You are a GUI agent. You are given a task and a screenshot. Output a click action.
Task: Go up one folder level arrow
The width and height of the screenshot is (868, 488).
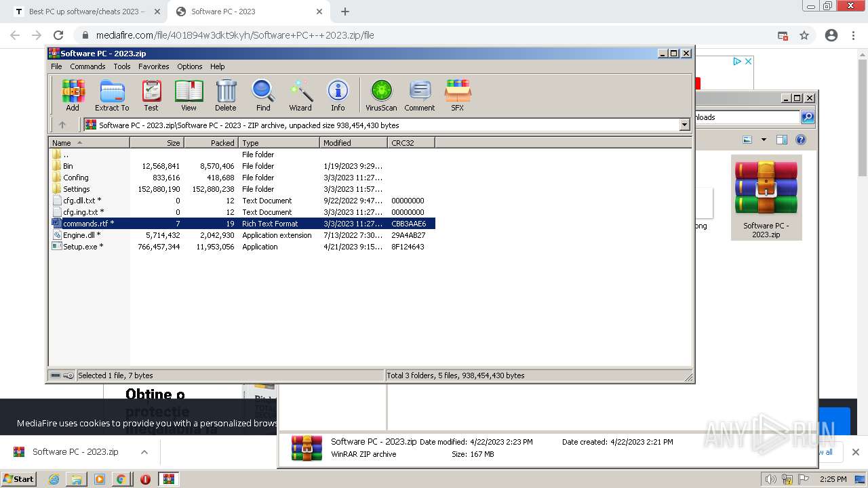coord(62,125)
